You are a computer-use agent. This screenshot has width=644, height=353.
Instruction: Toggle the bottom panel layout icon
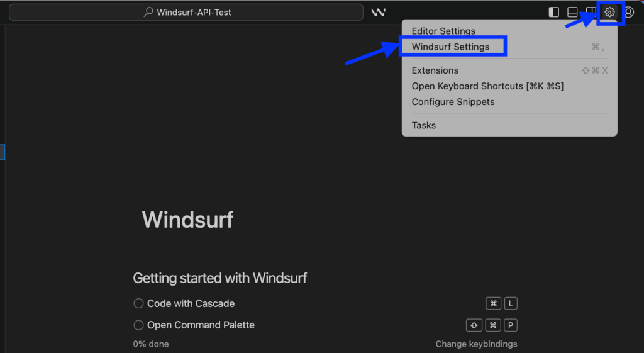(x=572, y=12)
